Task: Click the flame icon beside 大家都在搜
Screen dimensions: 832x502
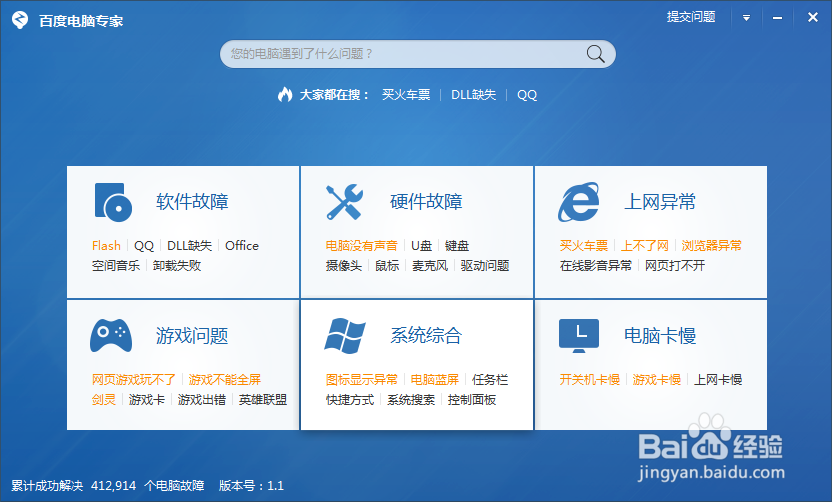Action: 285,94
